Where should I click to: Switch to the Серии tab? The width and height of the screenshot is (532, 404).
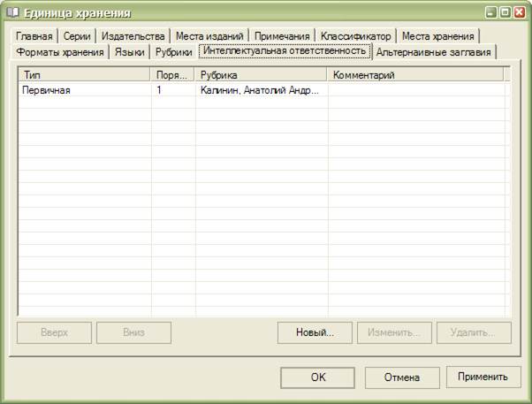click(76, 36)
